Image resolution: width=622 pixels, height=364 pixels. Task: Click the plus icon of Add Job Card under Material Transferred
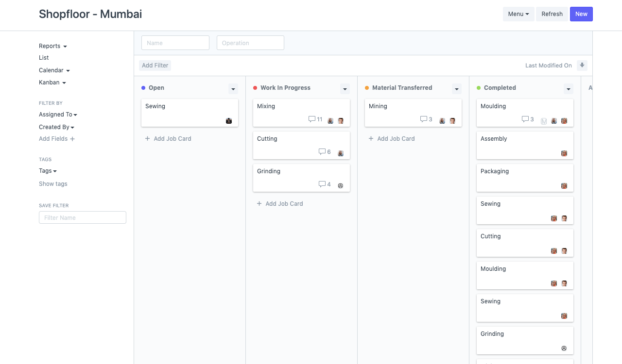click(371, 139)
